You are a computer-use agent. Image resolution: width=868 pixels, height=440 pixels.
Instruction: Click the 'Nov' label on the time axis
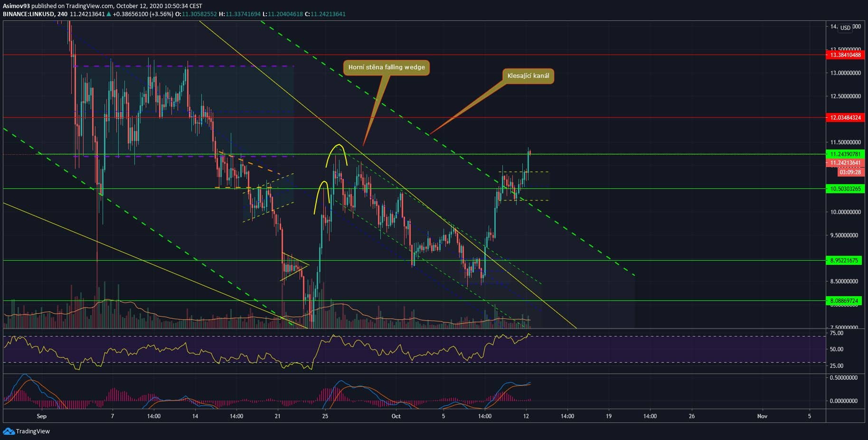tap(762, 416)
